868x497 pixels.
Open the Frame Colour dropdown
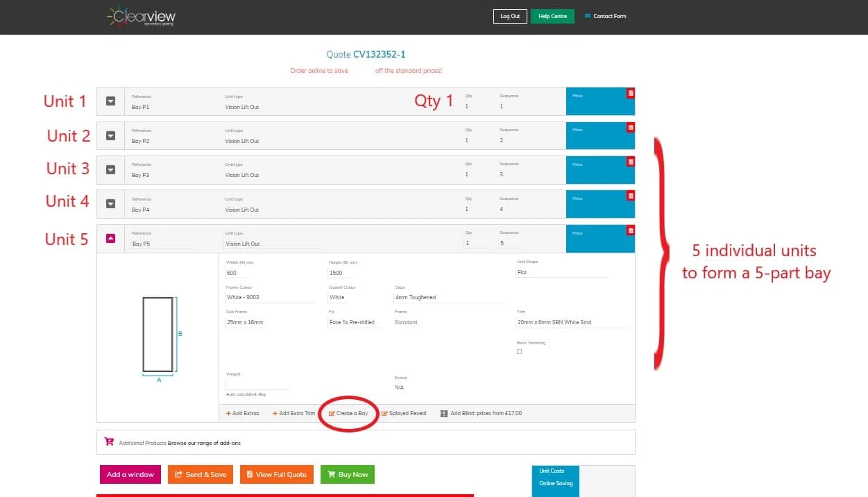pyautogui.click(x=271, y=297)
